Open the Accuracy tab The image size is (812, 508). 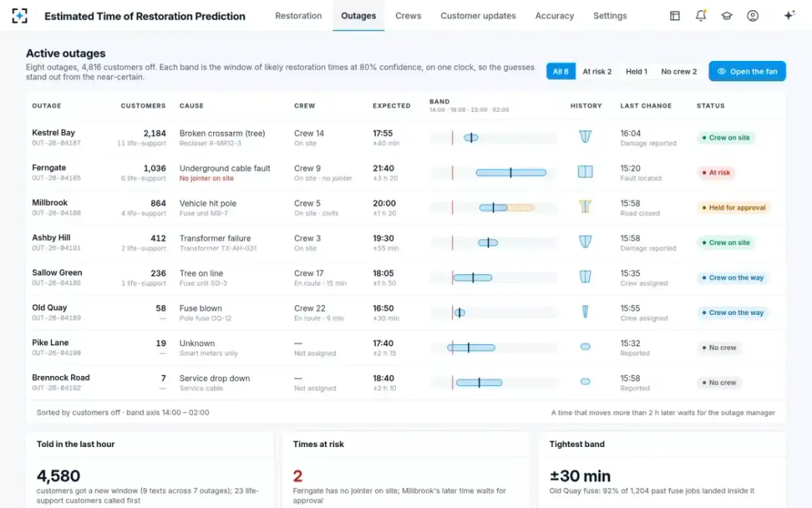[x=554, y=16]
